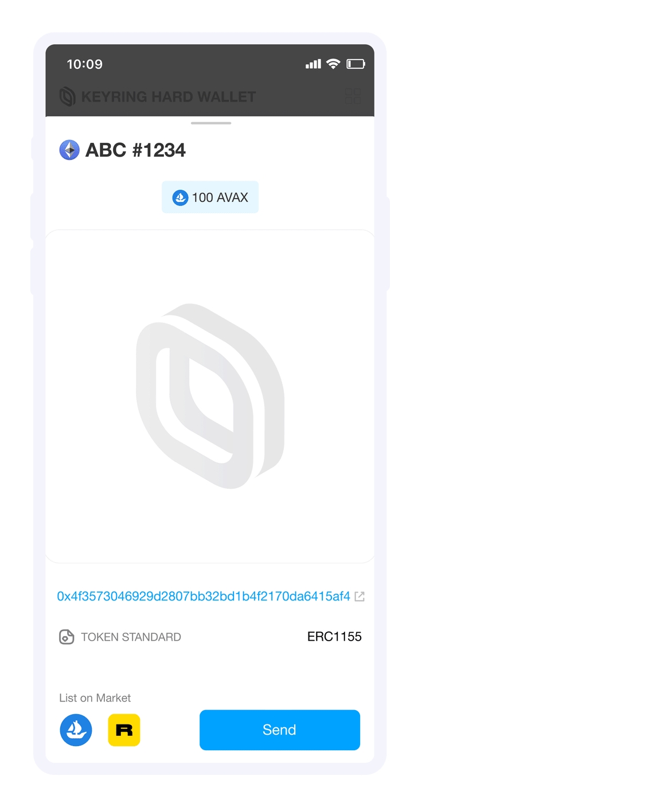672x807 pixels.
Task: Tap the bottom sheet drag handle
Action: 211,123
